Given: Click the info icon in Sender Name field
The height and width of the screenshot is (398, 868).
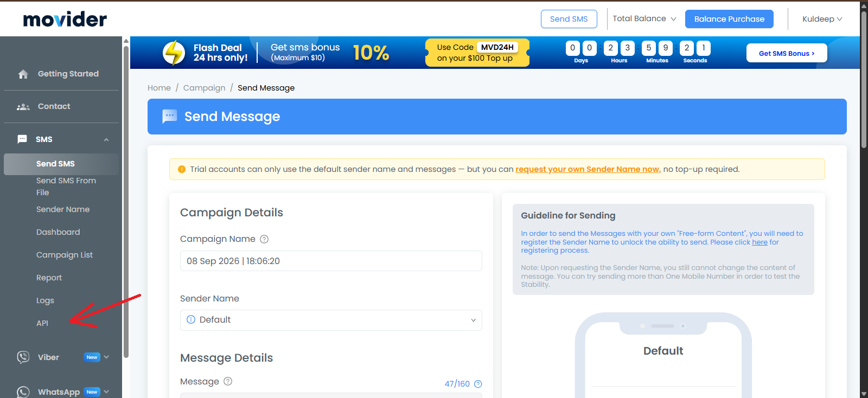Looking at the screenshot, I should click(x=191, y=319).
